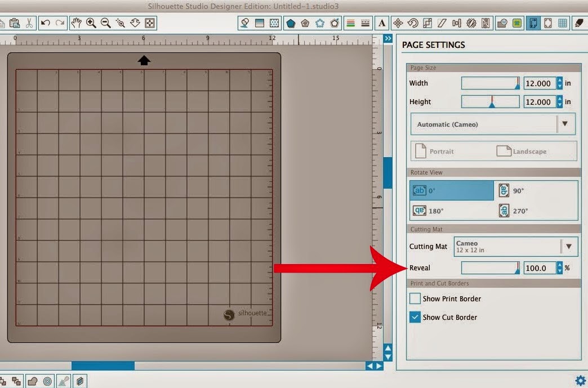Click the eraser icon in toolbar
The image size is (588, 388).
579,23
